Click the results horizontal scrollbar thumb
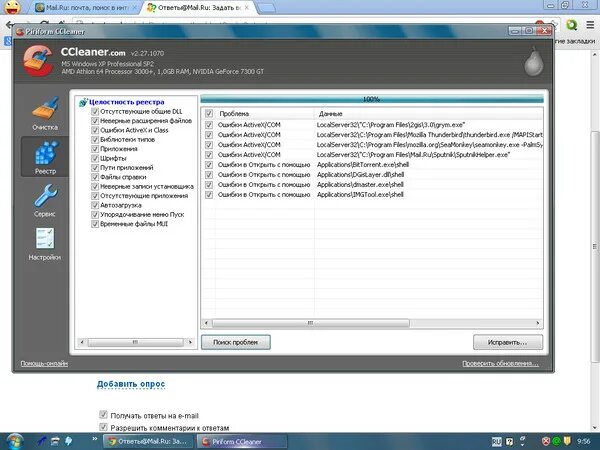600x450 pixels. (x=311, y=323)
